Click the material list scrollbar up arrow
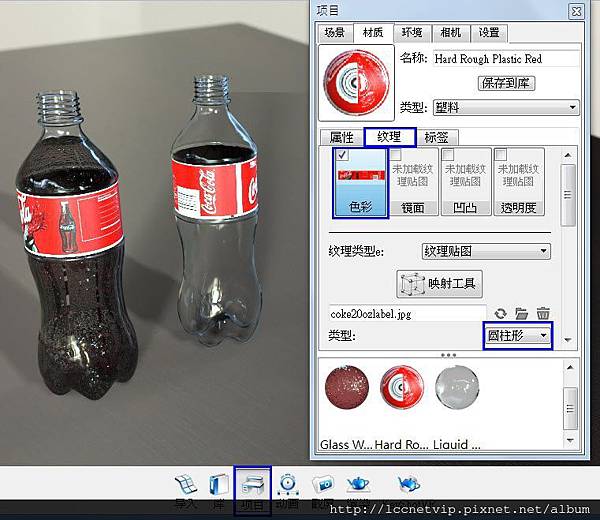This screenshot has height=520, width=600. coord(570,367)
